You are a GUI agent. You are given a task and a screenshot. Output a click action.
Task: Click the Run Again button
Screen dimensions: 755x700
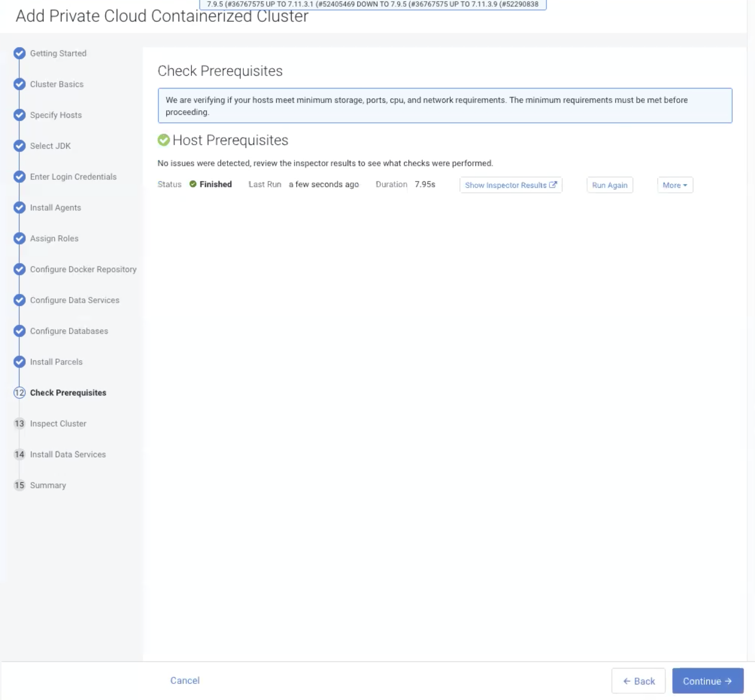pos(610,185)
